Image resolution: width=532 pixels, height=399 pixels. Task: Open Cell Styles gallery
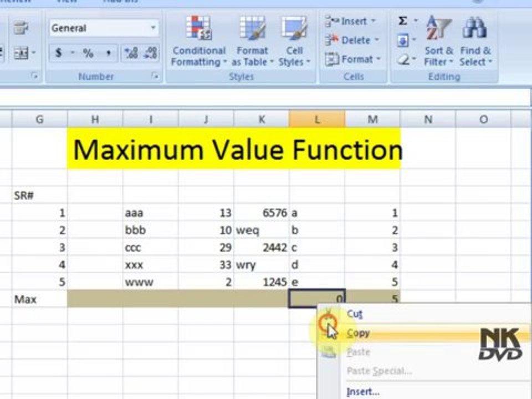[294, 42]
